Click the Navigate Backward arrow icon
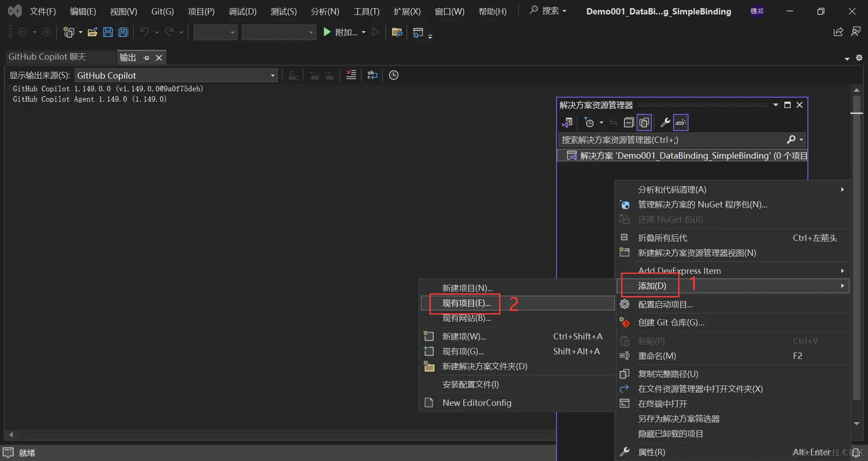The image size is (868, 461). pos(22,32)
